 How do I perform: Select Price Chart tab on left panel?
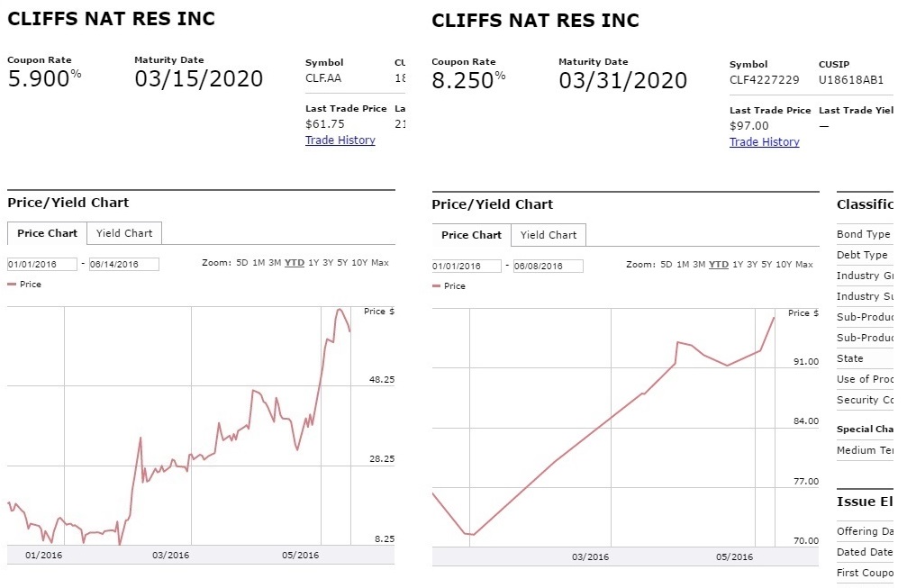tap(47, 233)
